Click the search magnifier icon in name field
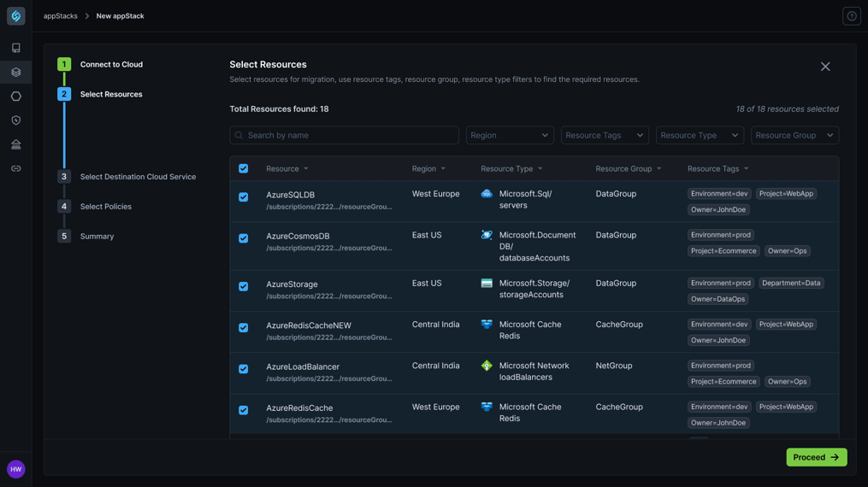Viewport: 868px width, 487px height. (x=239, y=136)
